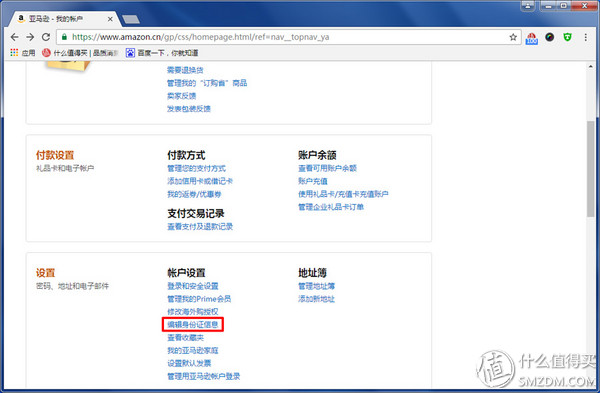Image resolution: width=600 pixels, height=393 pixels.
Task: Click the vertical scrollbar thumb
Action: tap(591, 169)
